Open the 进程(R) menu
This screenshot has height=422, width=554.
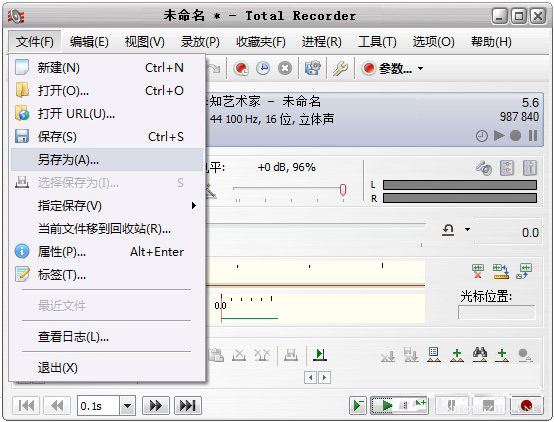pyautogui.click(x=322, y=42)
